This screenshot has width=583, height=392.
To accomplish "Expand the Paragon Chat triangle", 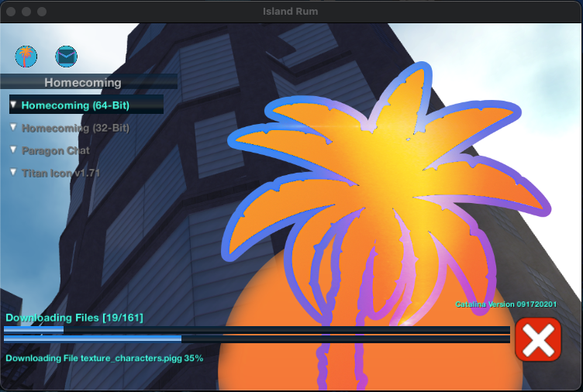I will (13, 150).
